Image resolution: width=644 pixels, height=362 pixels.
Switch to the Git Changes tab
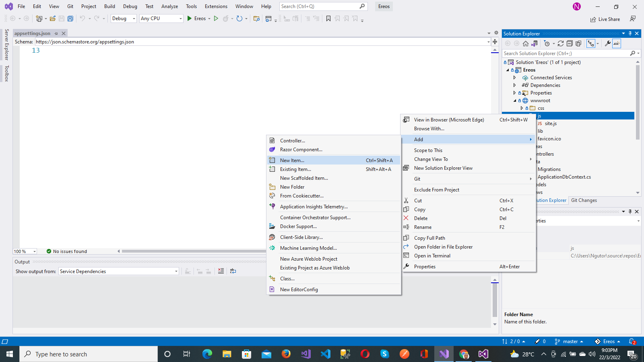[584, 200]
